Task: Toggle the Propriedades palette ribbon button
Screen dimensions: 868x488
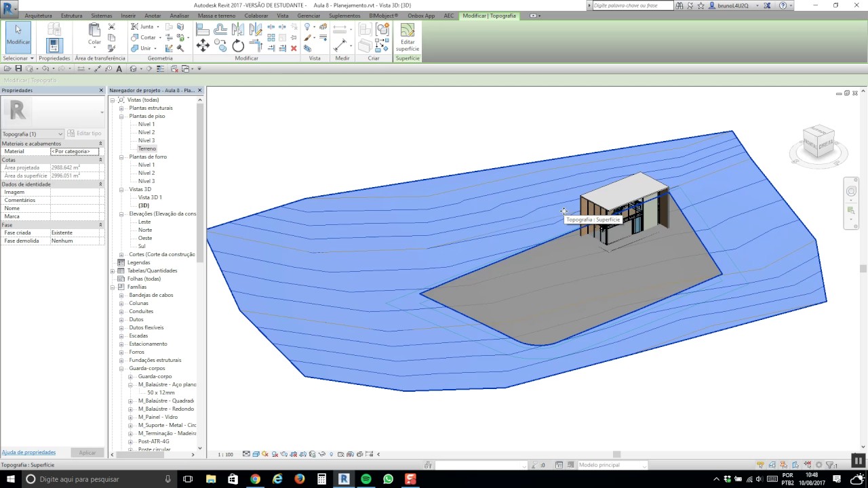Action: pyautogui.click(x=54, y=45)
